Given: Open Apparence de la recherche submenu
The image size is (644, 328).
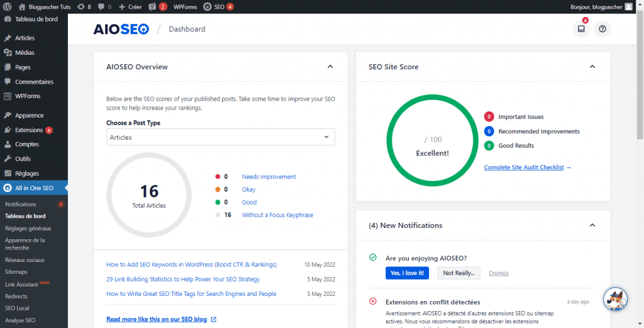Looking at the screenshot, I should pyautogui.click(x=25, y=244).
